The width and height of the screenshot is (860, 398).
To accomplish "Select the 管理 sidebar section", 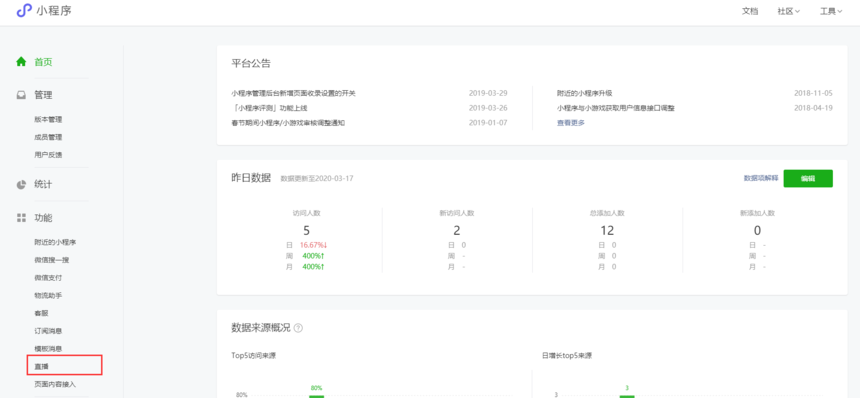I will (x=43, y=95).
